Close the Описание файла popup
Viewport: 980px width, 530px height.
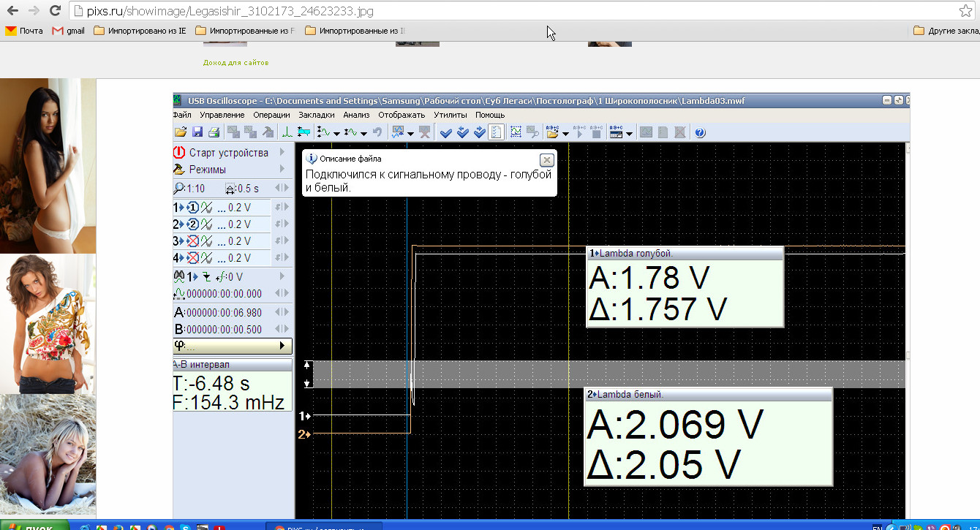tap(546, 160)
